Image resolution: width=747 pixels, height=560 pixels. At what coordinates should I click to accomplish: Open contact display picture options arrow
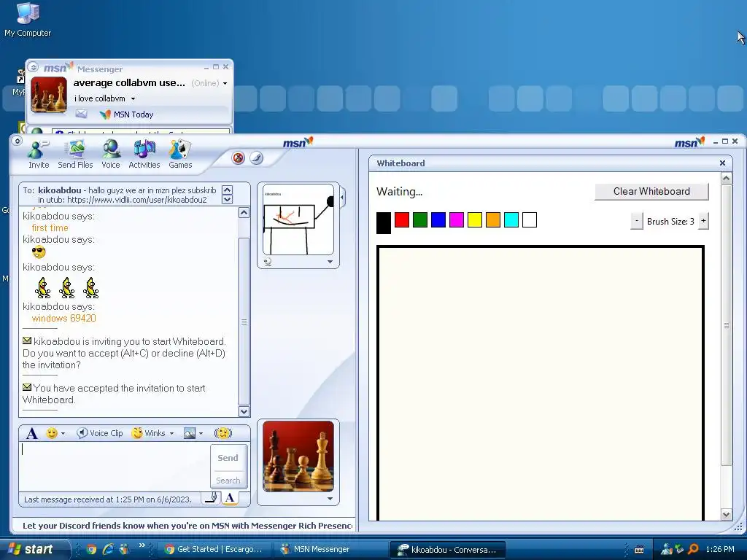[330, 262]
